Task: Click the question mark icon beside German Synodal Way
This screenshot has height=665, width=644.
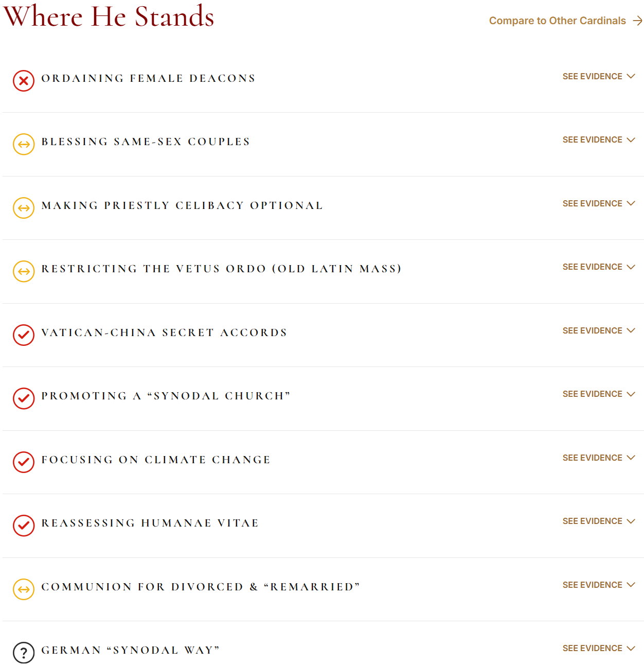Action: tap(24, 653)
